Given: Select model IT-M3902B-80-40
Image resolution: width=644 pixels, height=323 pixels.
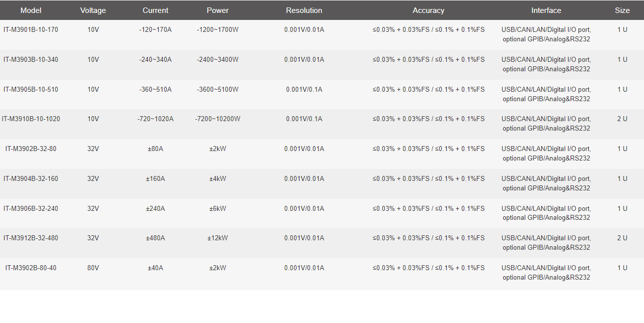Looking at the screenshot, I should (31, 268).
